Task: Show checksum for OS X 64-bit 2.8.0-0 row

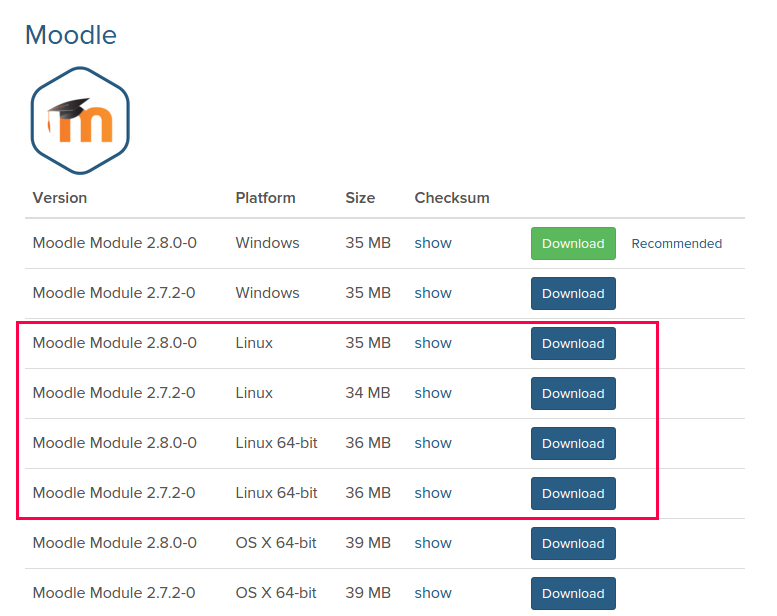Action: click(433, 543)
